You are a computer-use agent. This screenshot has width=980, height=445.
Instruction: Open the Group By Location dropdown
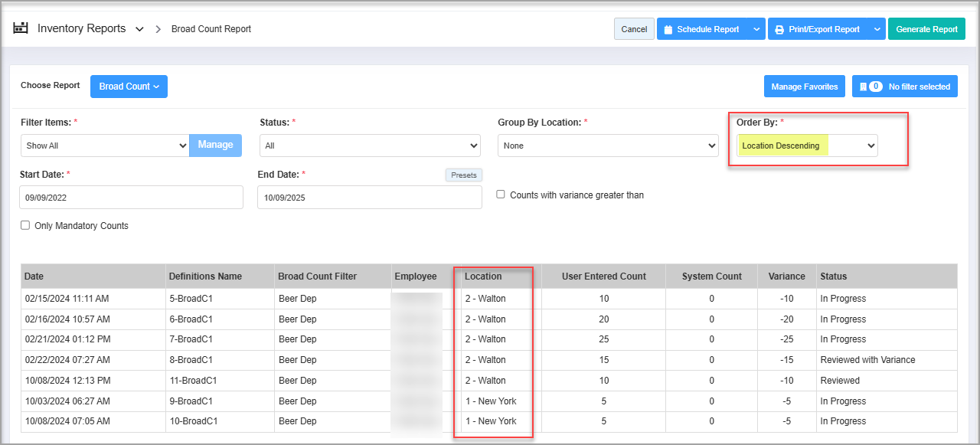tap(608, 146)
